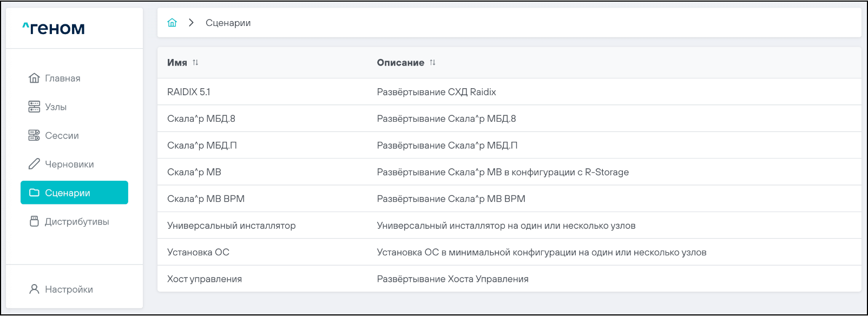Click the drive icon beside Дистрибутивы

pos(34,221)
